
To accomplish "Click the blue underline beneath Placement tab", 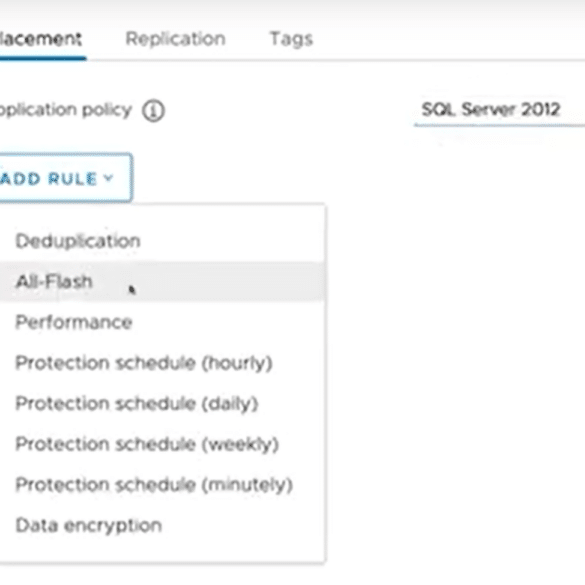I will [x=43, y=58].
